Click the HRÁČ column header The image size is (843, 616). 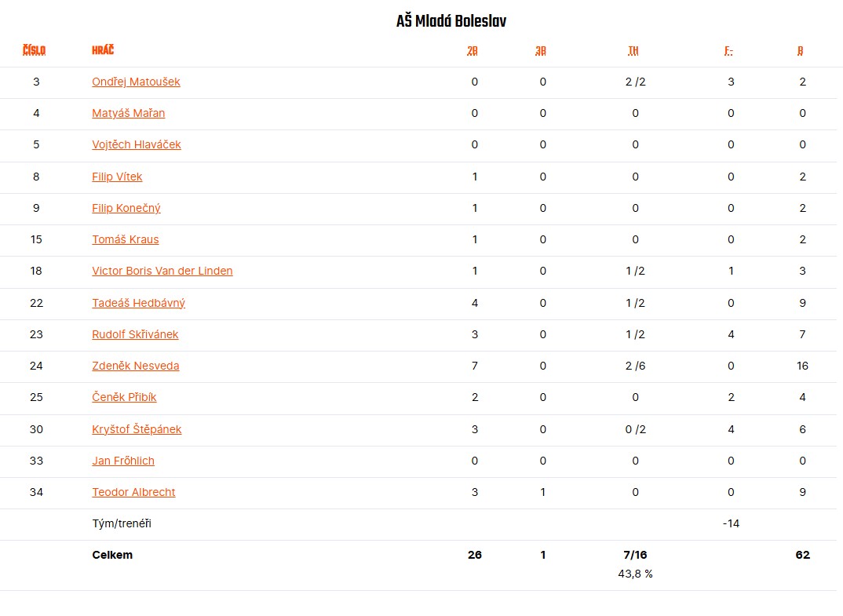(103, 51)
